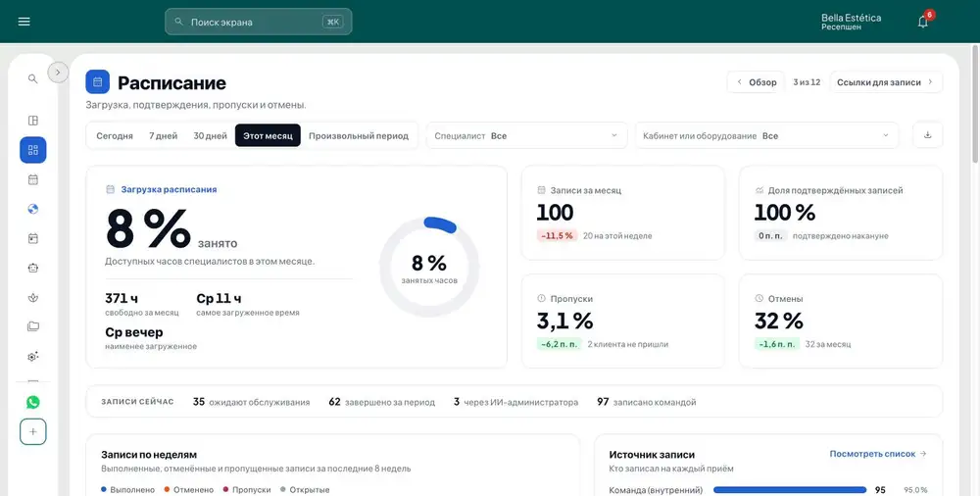Image resolution: width=980 pixels, height=496 pixels.
Task: Open the Кабинет или оборудование dropdown
Action: (x=767, y=135)
